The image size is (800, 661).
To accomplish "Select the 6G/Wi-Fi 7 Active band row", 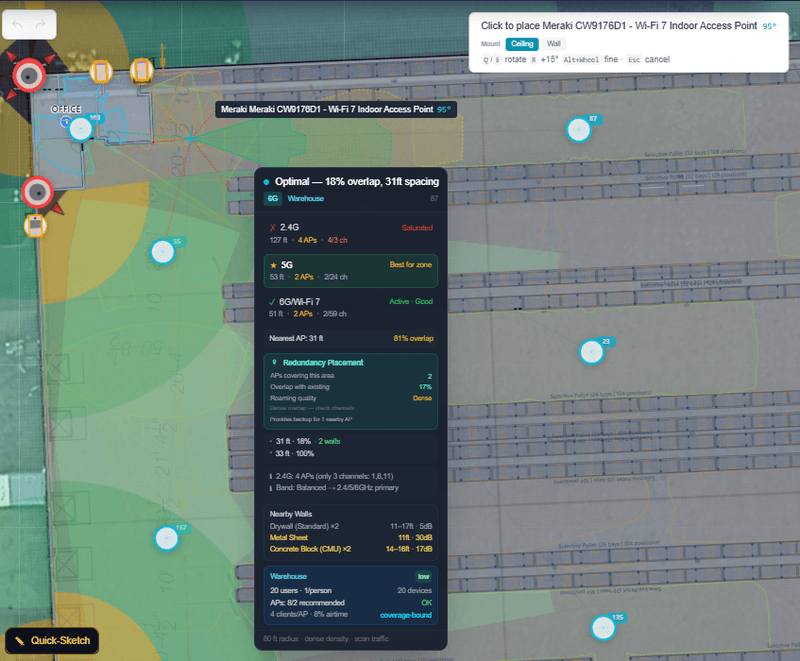I will (351, 308).
